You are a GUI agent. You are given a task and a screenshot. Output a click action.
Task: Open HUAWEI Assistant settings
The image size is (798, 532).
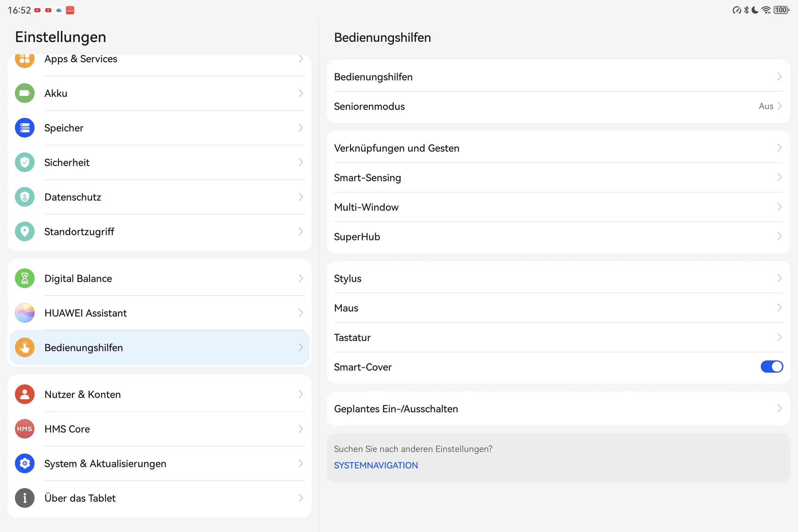[x=160, y=313]
